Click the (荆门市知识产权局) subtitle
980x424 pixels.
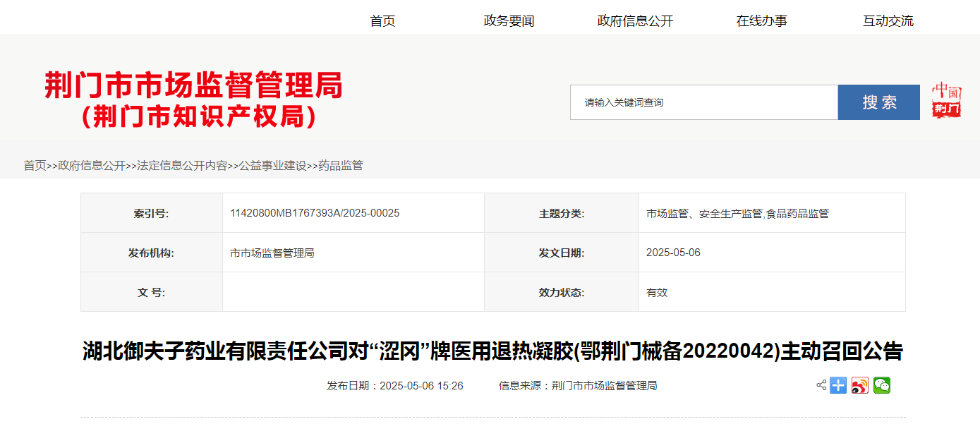click(199, 116)
